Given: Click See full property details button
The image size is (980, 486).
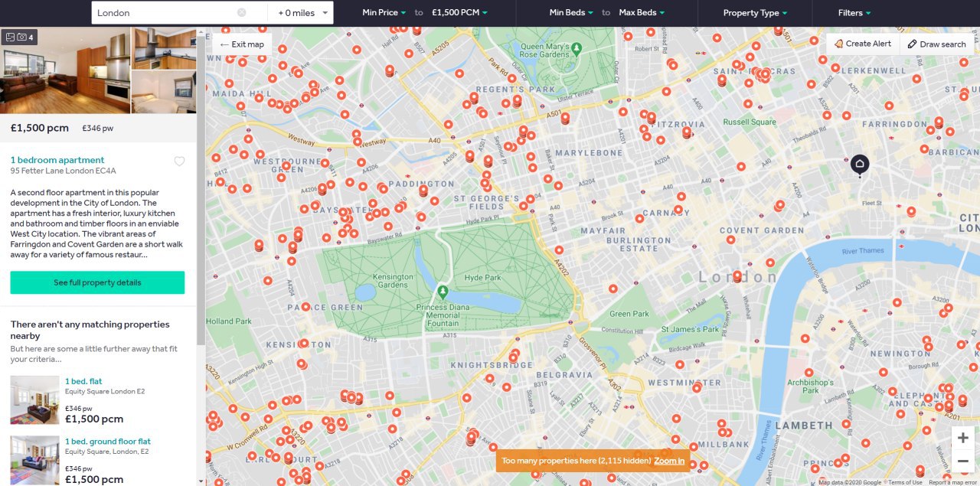Looking at the screenshot, I should 97,282.
